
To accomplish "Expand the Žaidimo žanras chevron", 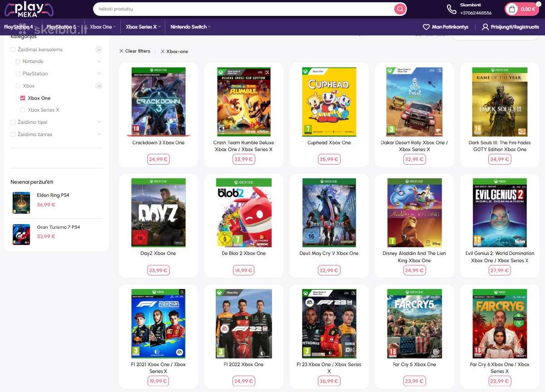I will pos(99,134).
